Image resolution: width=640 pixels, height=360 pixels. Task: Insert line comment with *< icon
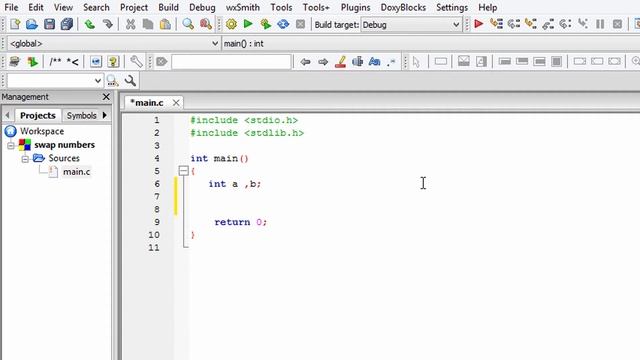point(73,62)
